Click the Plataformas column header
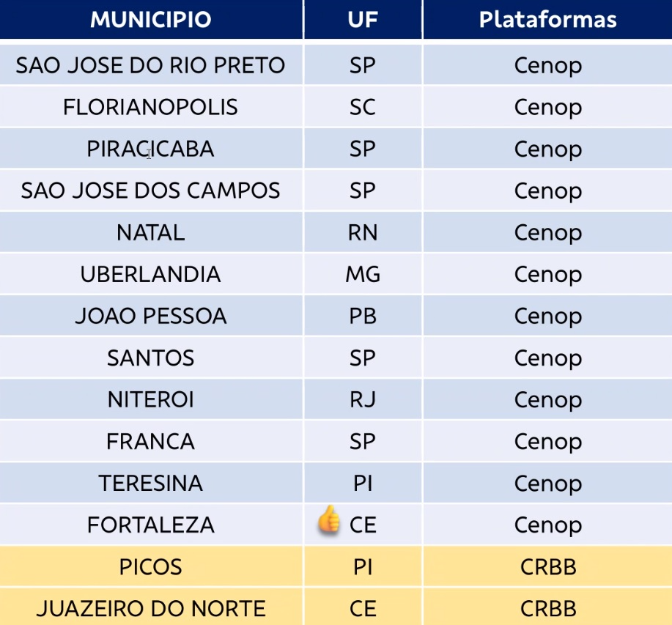The width and height of the screenshot is (672, 625). click(547, 20)
